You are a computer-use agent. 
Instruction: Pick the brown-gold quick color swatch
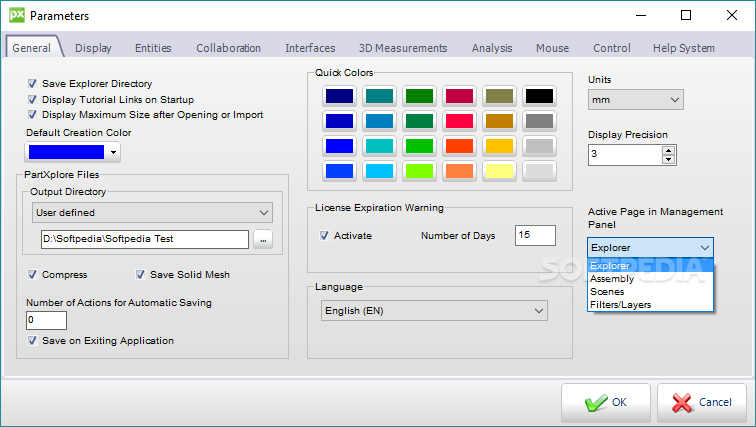click(x=500, y=121)
